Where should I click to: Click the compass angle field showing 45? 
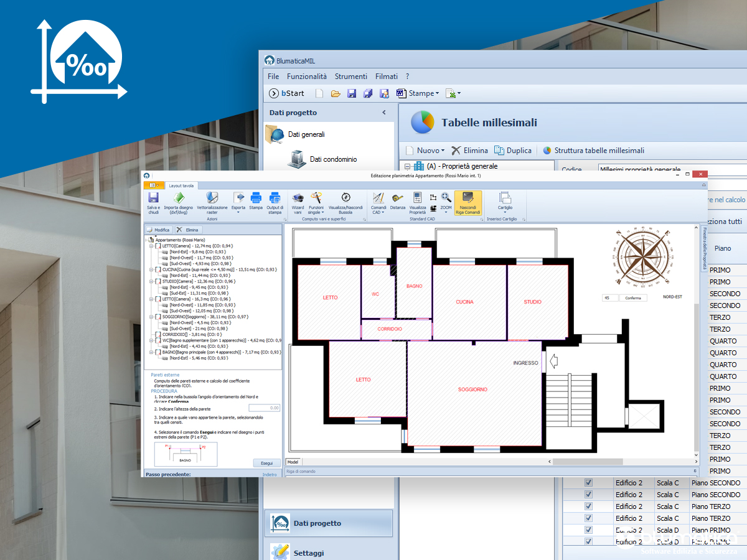[x=609, y=298]
